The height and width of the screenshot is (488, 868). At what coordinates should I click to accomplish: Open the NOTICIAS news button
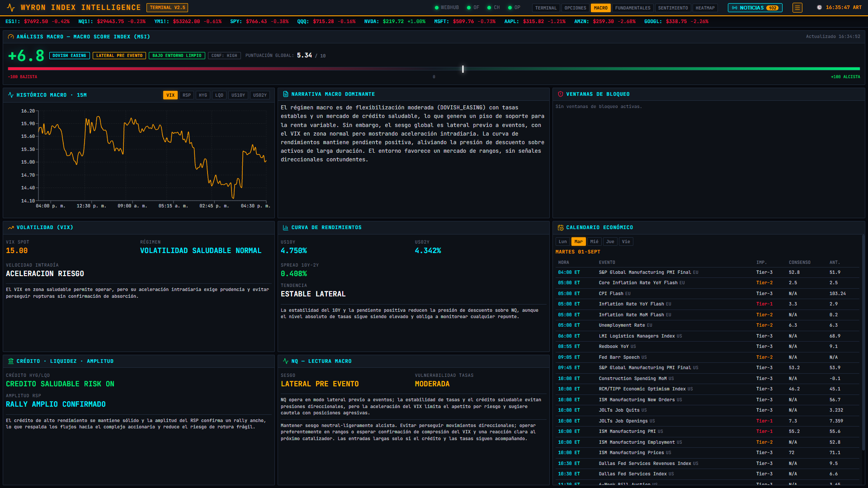tap(755, 8)
